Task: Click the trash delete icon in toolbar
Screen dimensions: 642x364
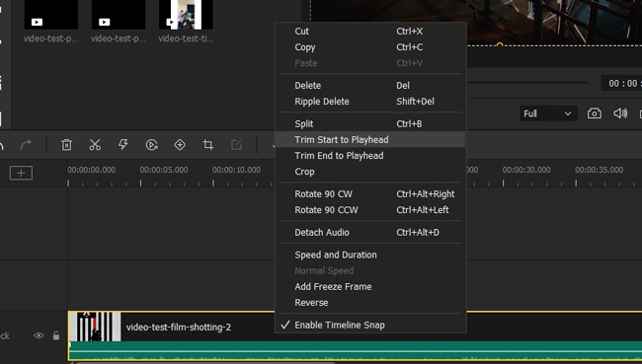Action: pyautogui.click(x=66, y=145)
